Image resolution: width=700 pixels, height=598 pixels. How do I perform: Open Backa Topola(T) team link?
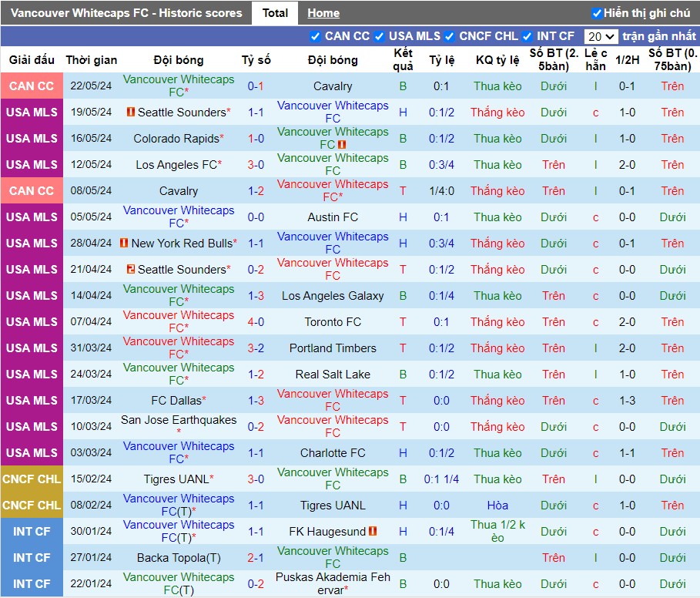(x=179, y=558)
